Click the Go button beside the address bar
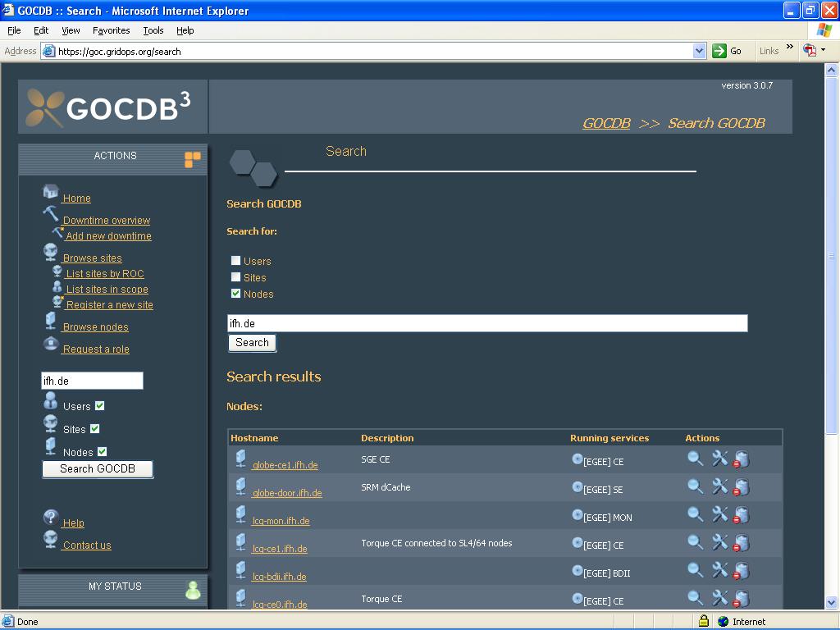840x630 pixels. (x=727, y=51)
